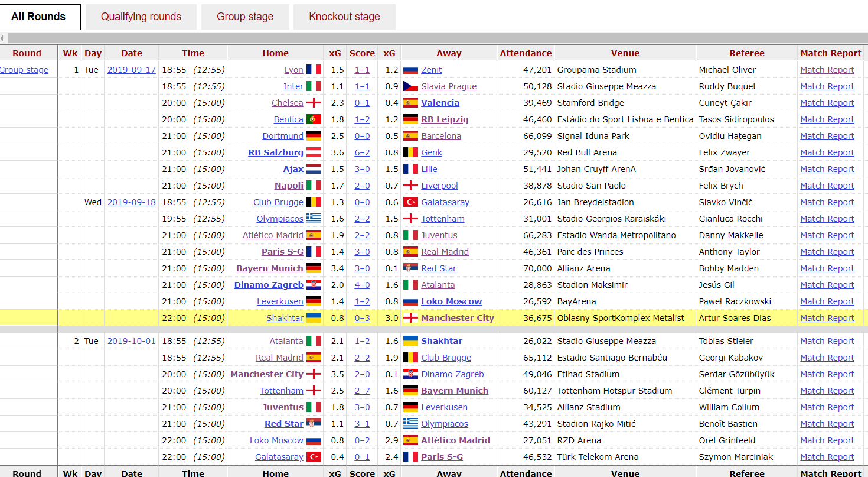Open the Knockout stage tab

(344, 17)
